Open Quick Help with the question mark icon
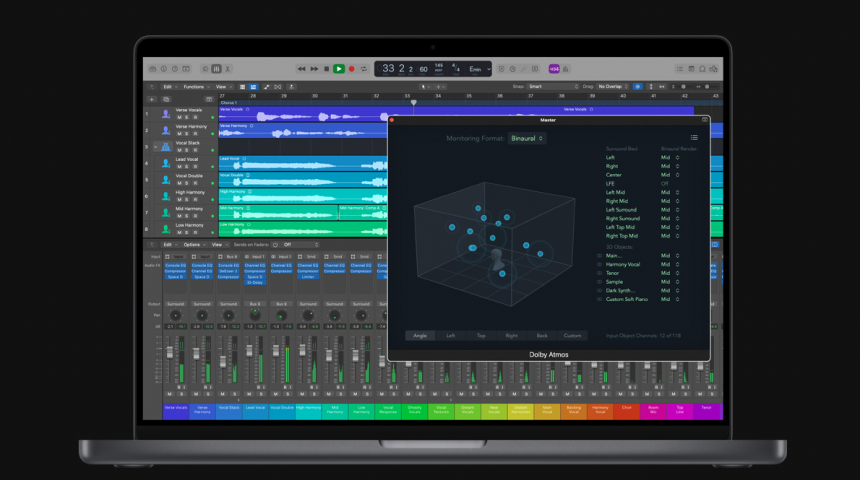The width and height of the screenshot is (860, 480). click(x=175, y=69)
